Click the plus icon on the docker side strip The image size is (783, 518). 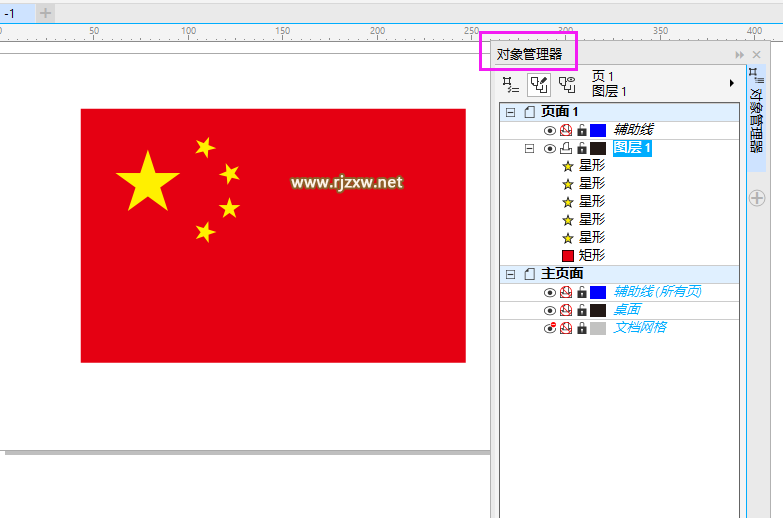757,198
